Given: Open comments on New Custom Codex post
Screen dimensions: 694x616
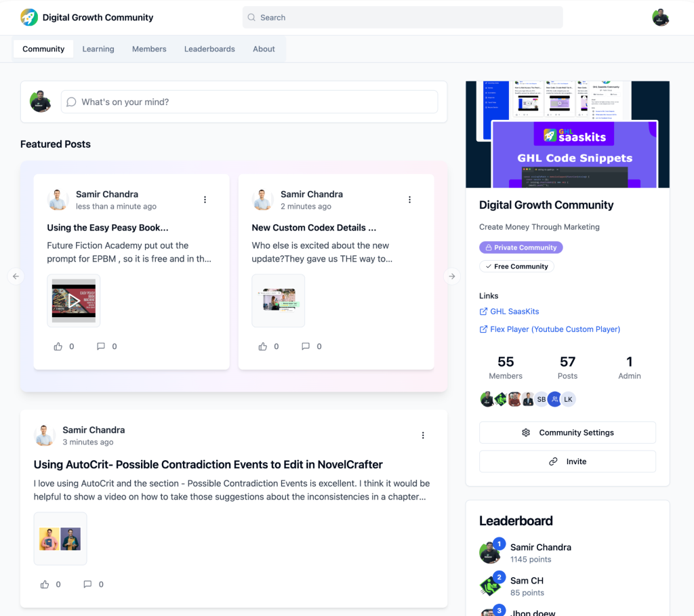Looking at the screenshot, I should point(306,346).
